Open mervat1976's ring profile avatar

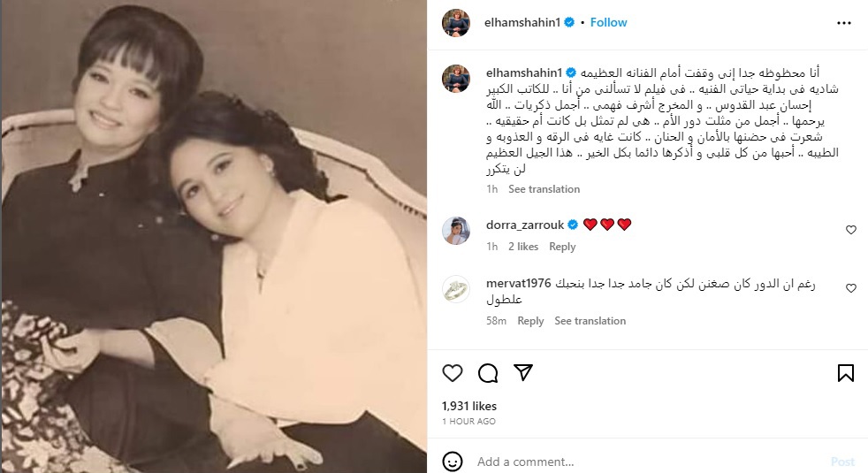point(455,288)
